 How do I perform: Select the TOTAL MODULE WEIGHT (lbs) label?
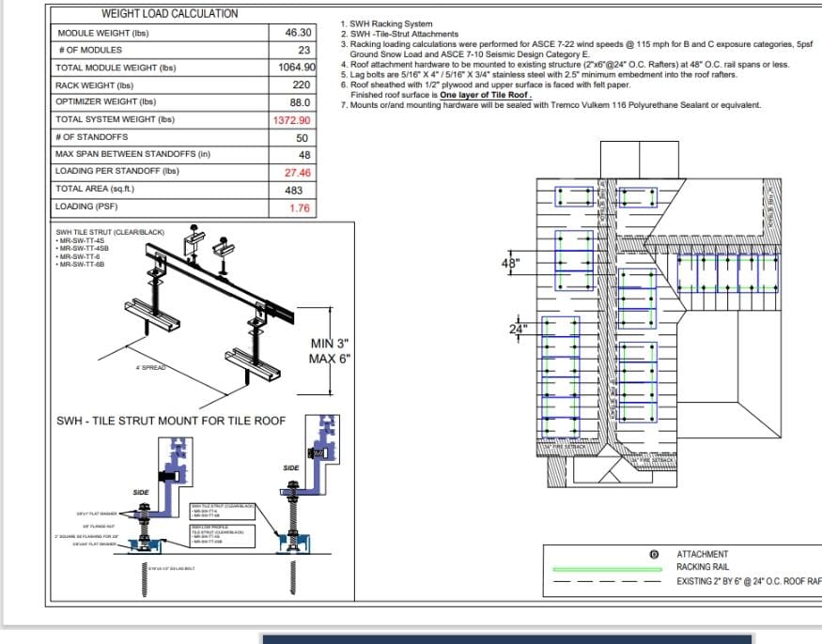[x=116, y=68]
